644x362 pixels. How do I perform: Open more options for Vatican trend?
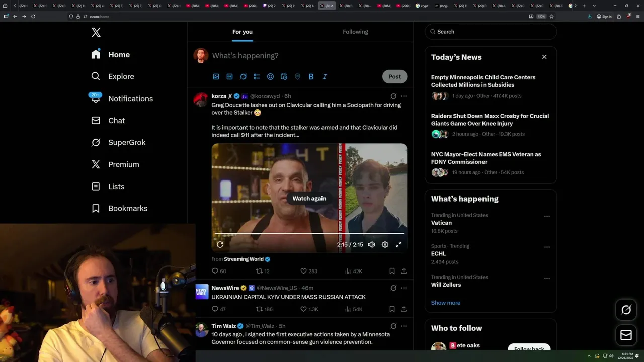tap(547, 216)
